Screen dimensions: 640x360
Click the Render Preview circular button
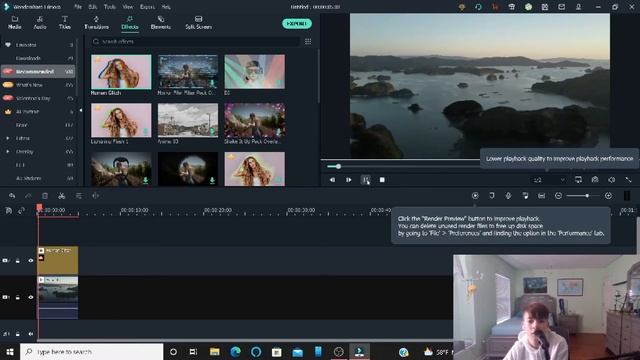point(475,196)
